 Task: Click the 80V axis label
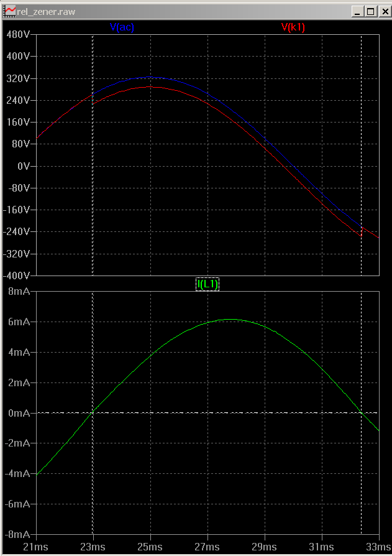(21, 144)
